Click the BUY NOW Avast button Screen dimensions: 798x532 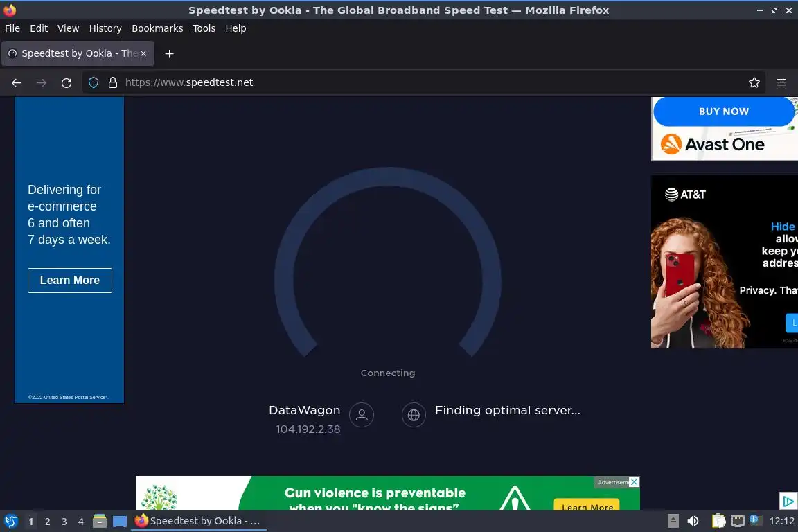(724, 112)
